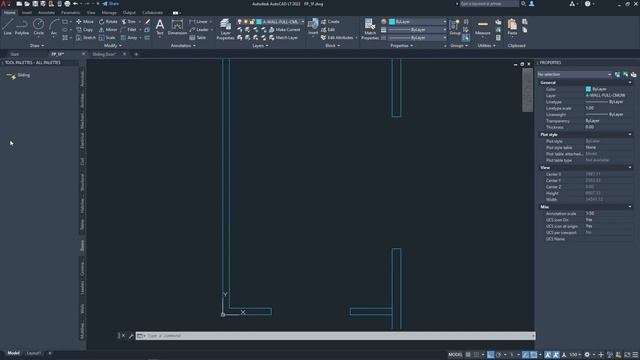
Task: Activate the Move command
Action: click(85, 22)
